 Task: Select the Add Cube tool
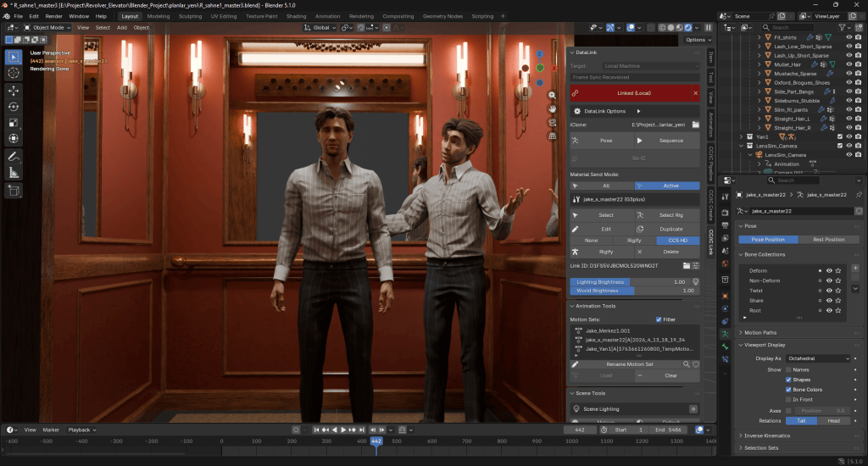pos(14,191)
